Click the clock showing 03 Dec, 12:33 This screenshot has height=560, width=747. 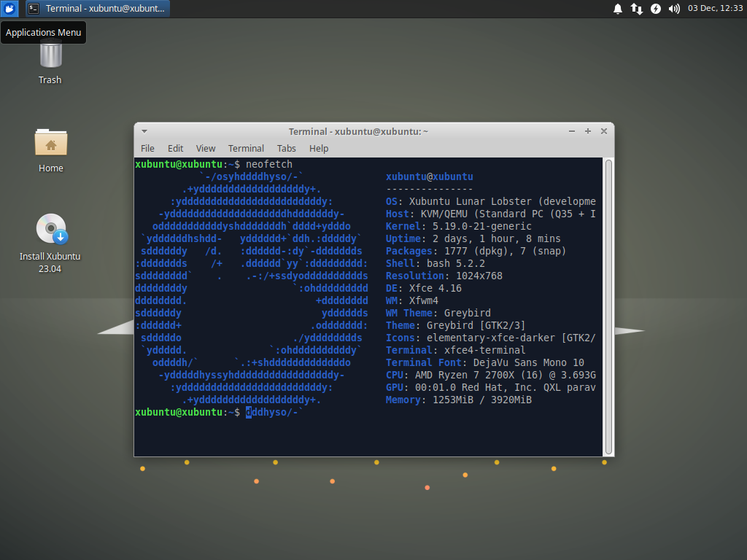(711, 9)
